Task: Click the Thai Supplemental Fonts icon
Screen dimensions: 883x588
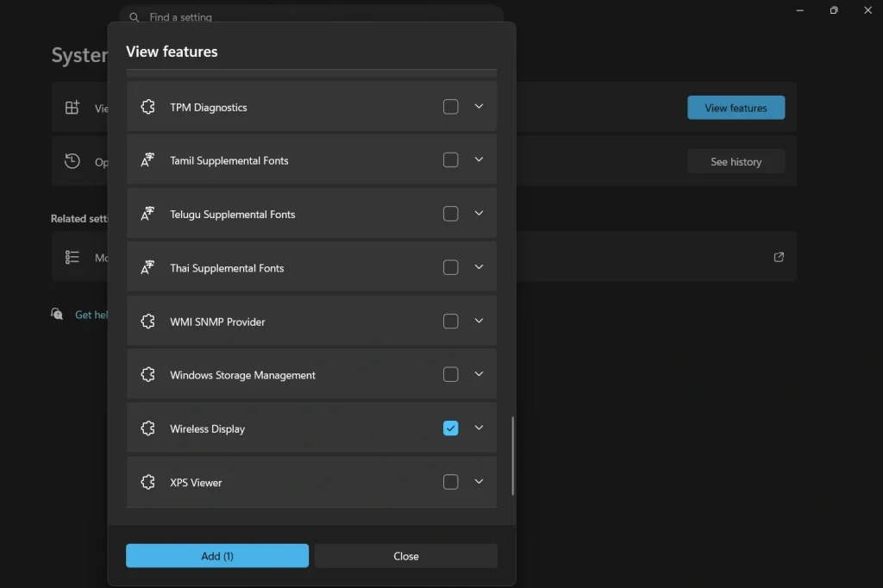Action: [x=147, y=268]
